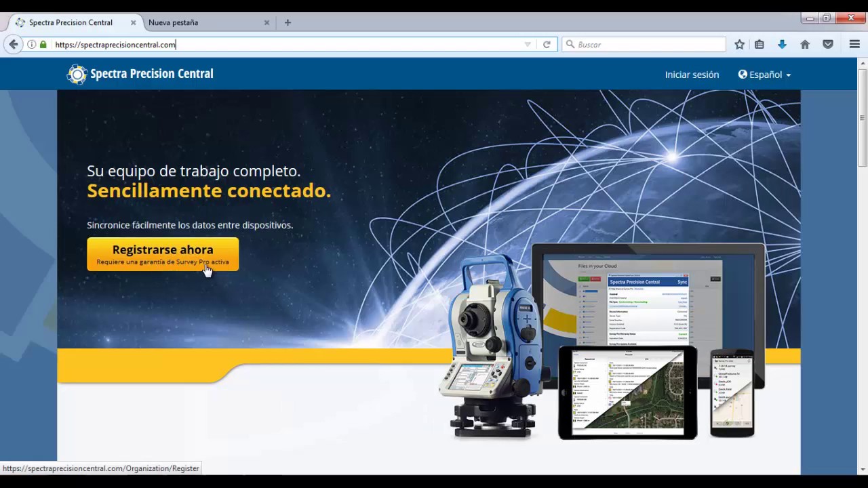Close the Nueva pestaña tab
868x488 pixels.
pyautogui.click(x=267, y=22)
